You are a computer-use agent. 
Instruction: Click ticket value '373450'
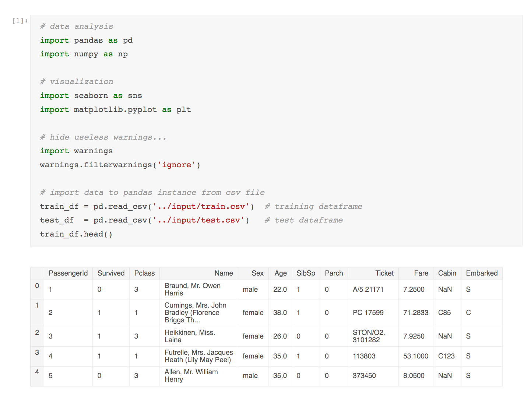click(364, 376)
